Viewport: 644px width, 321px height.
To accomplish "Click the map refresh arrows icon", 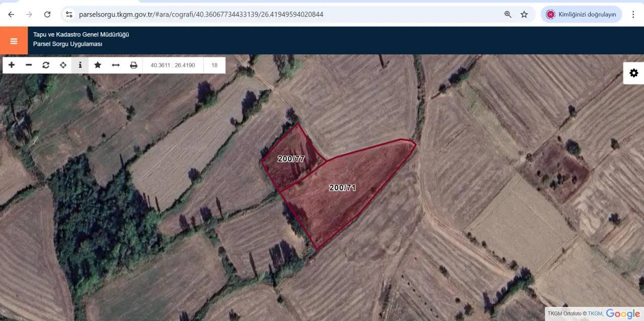I will (46, 65).
